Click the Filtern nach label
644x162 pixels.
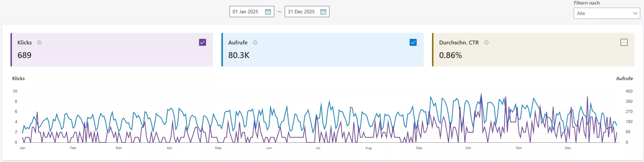pos(587,3)
